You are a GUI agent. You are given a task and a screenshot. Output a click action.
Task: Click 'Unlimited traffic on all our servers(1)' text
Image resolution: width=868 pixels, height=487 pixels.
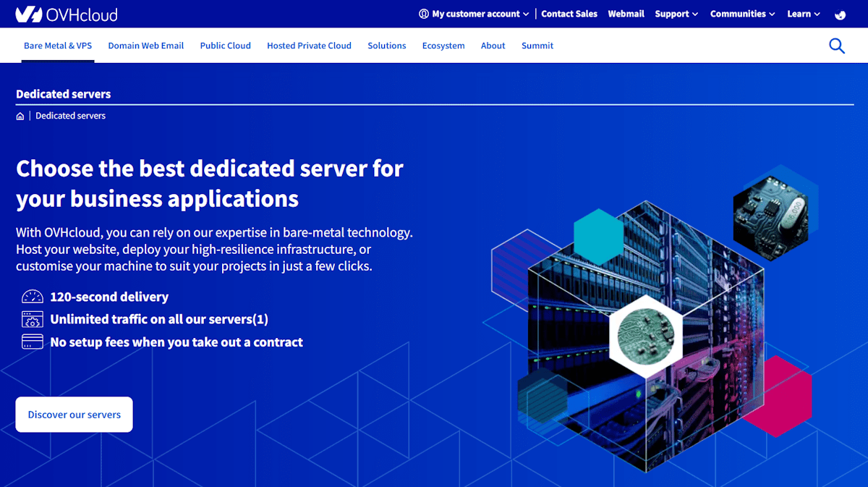[x=159, y=319]
